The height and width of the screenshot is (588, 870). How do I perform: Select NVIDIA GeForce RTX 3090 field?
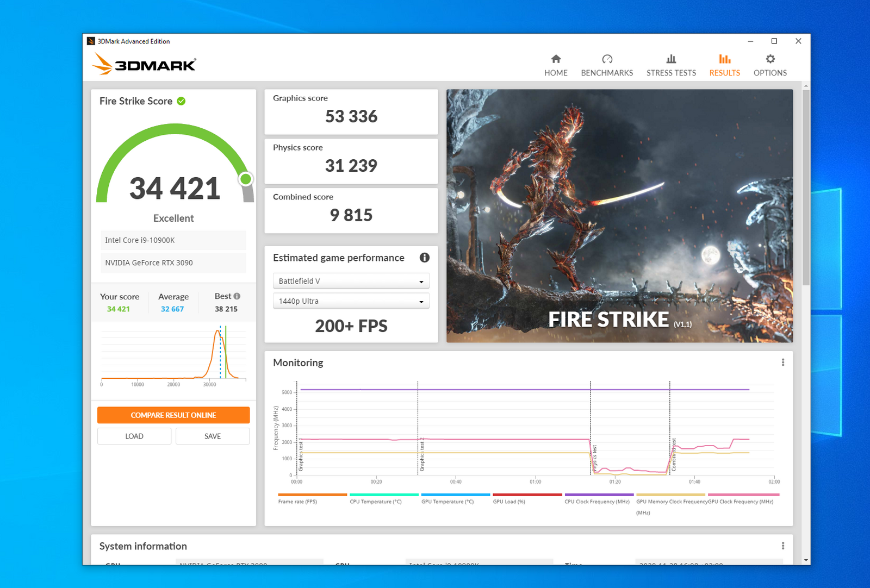pyautogui.click(x=173, y=263)
